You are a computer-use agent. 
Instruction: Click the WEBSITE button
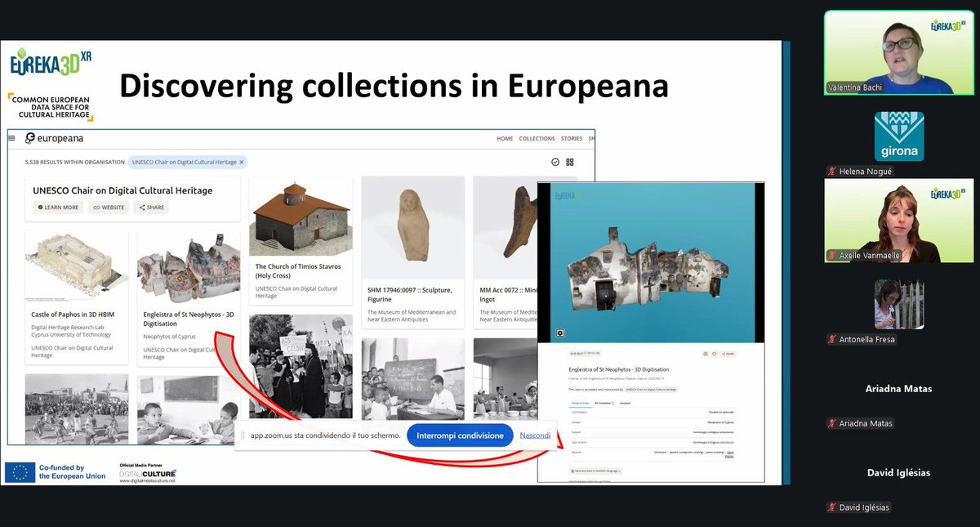point(109,208)
